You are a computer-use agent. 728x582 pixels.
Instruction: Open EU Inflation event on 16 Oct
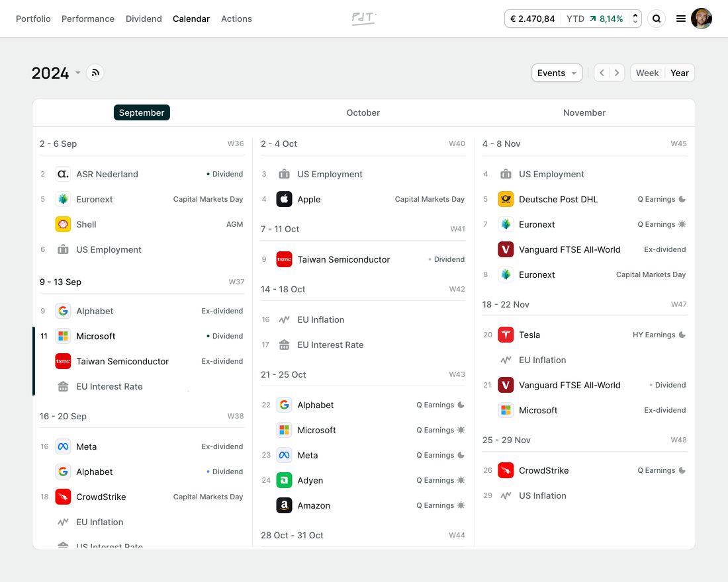coord(363,320)
